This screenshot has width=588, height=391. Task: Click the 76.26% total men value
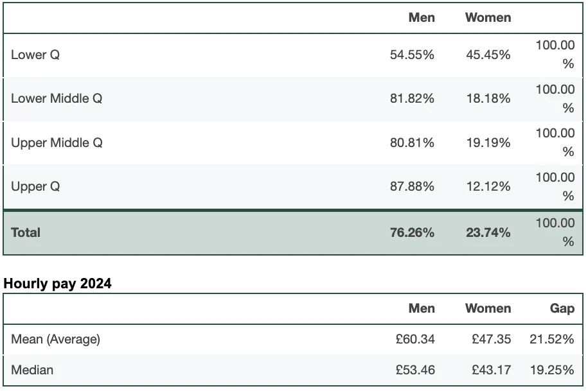coord(412,232)
